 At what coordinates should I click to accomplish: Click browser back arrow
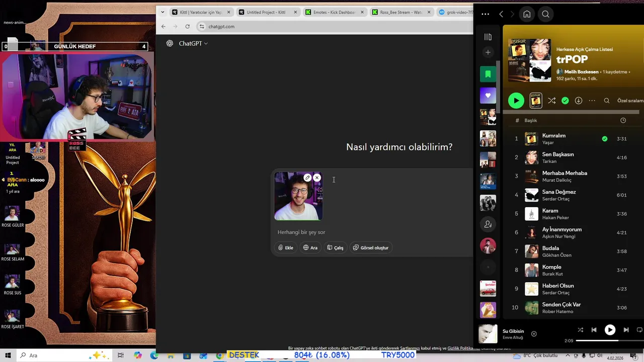(163, 27)
